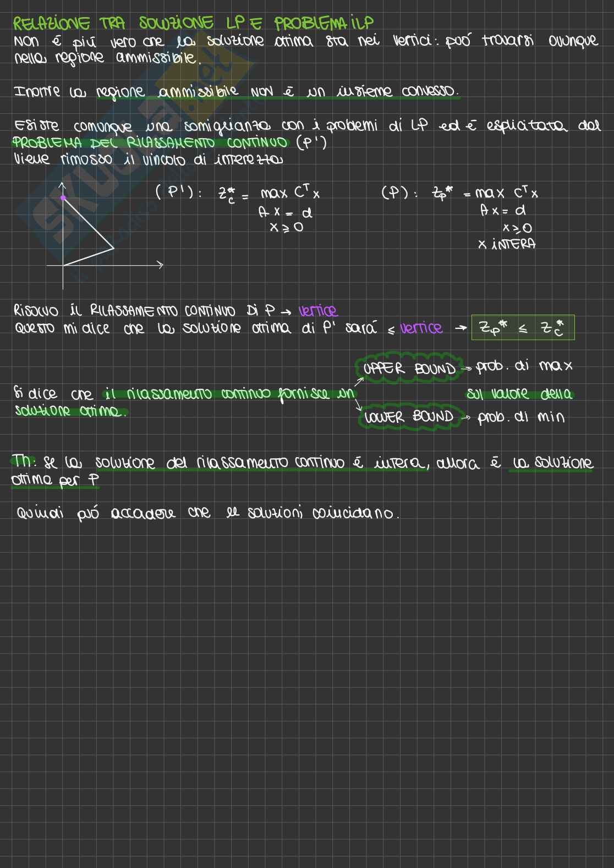This screenshot has width=614, height=868.
Task: Click the 'x intera' constraint text
Action: [507, 244]
